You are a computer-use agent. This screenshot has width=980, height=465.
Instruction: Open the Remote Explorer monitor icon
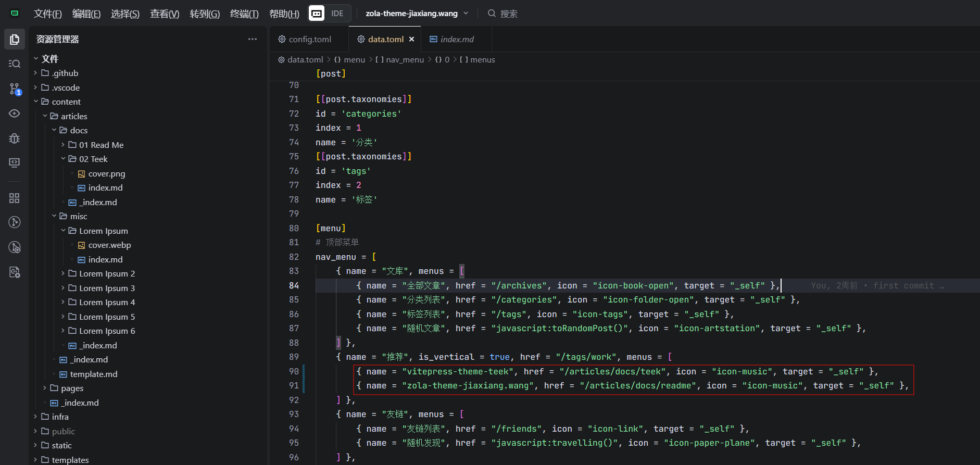coord(15,163)
